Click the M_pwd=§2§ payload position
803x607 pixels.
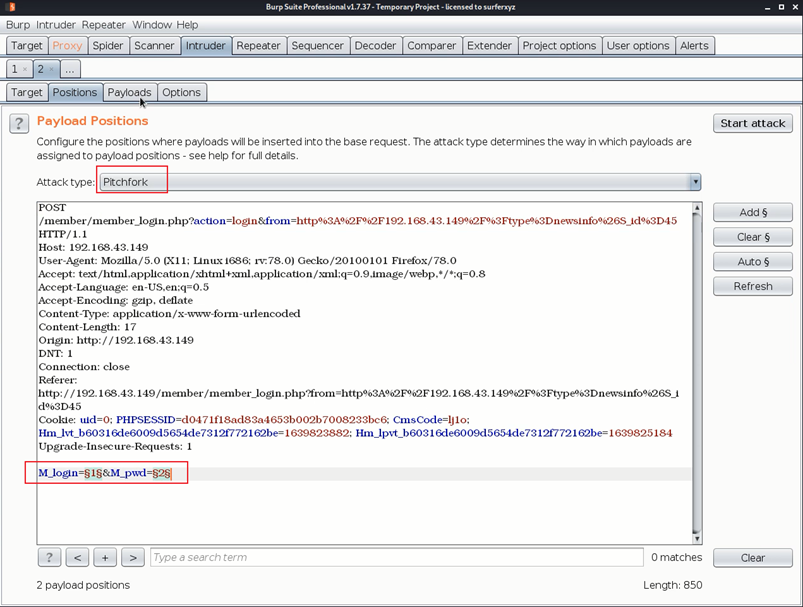140,473
